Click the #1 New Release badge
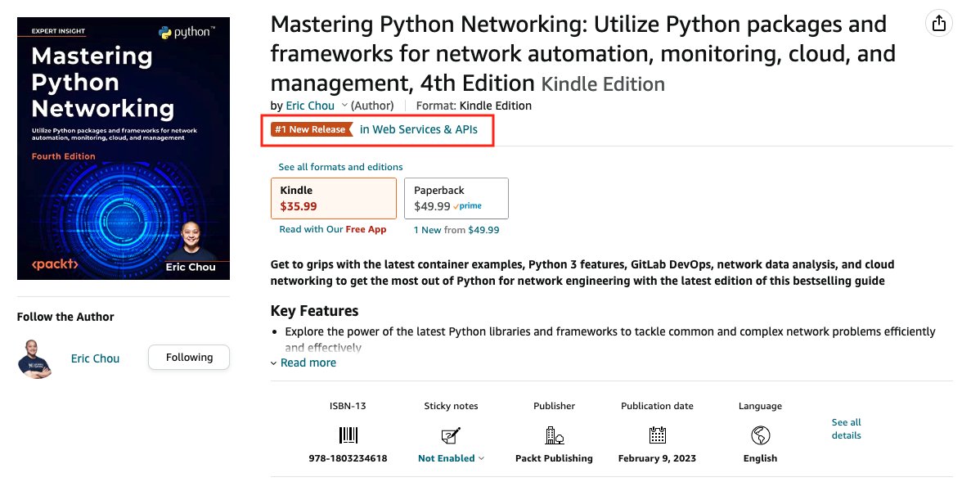The height and width of the screenshot is (482, 980). pyautogui.click(x=312, y=129)
